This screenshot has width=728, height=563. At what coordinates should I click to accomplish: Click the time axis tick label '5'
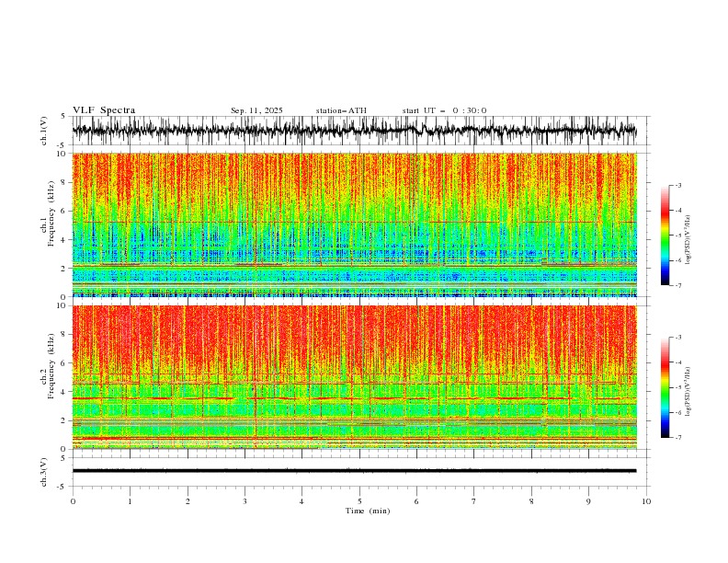(359, 501)
